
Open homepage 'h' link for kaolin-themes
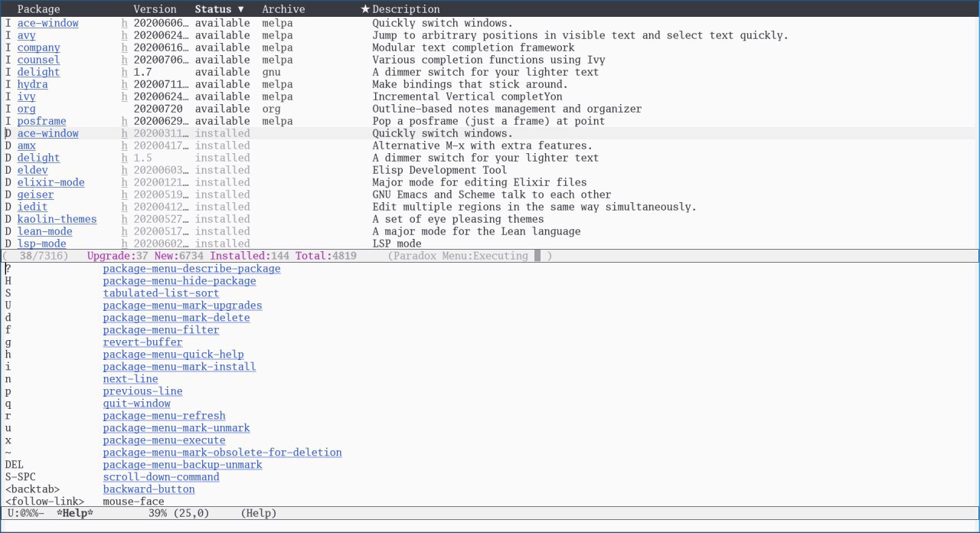click(x=124, y=219)
